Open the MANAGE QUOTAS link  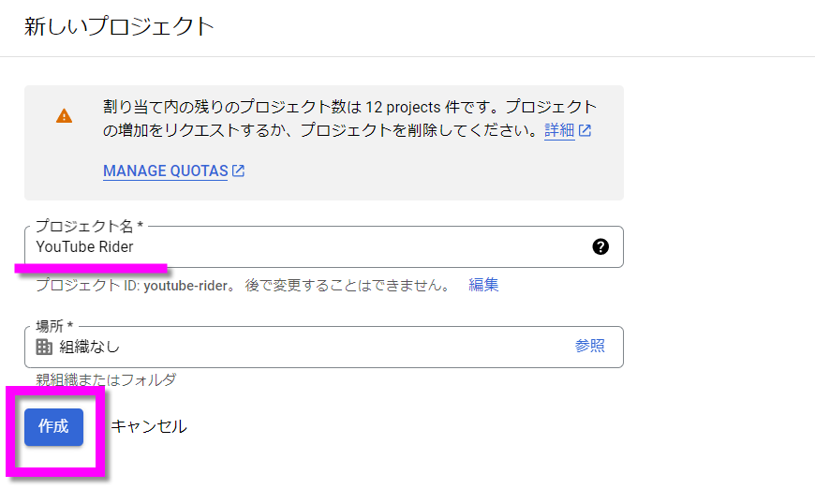tap(165, 170)
